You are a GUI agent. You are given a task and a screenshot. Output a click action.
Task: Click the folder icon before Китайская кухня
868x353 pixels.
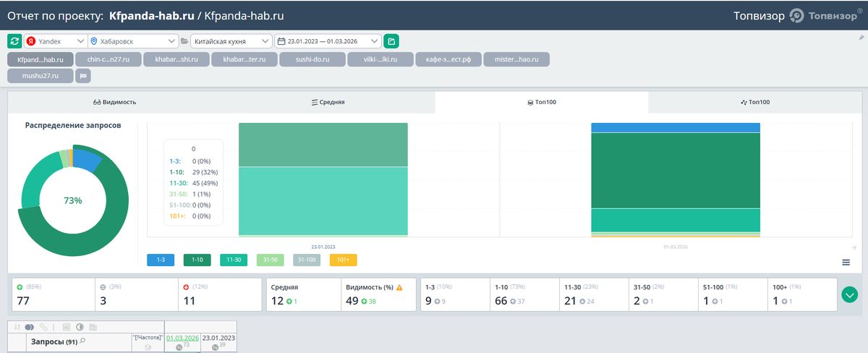[184, 41]
